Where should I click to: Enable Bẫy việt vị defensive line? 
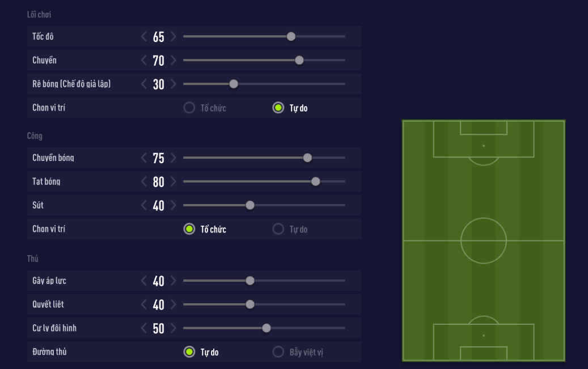[x=278, y=352]
